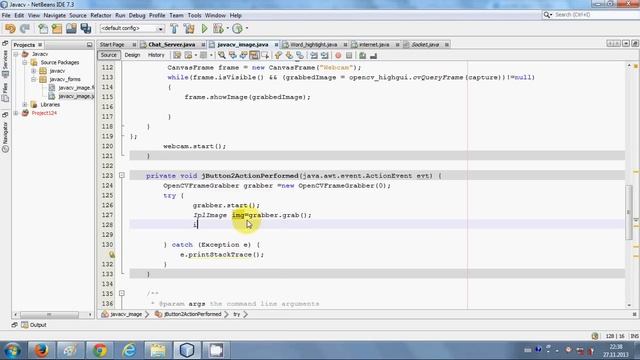Open the Refactor menu
The width and height of the screenshot is (640, 360).
(100, 16)
